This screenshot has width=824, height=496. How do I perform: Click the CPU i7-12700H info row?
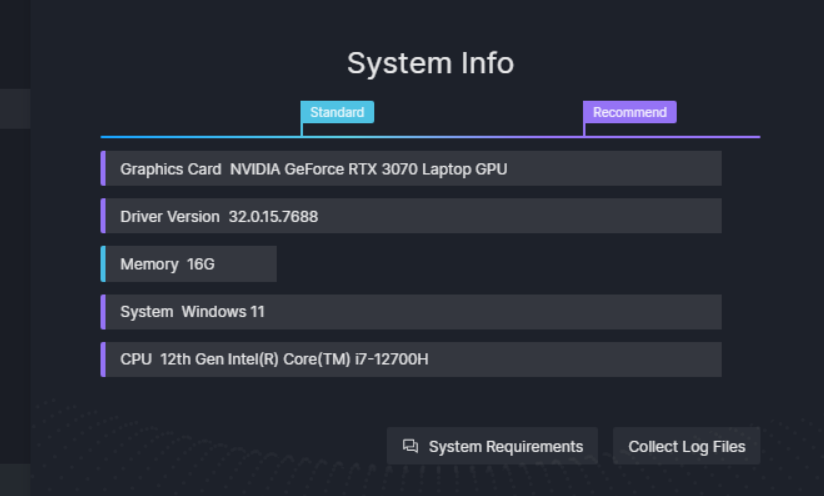(411, 359)
